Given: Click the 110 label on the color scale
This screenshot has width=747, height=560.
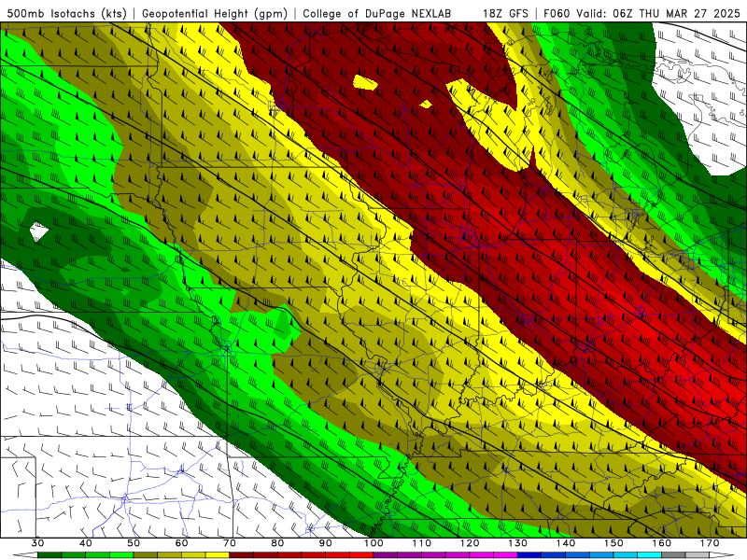Looking at the screenshot, I should coord(422,543).
